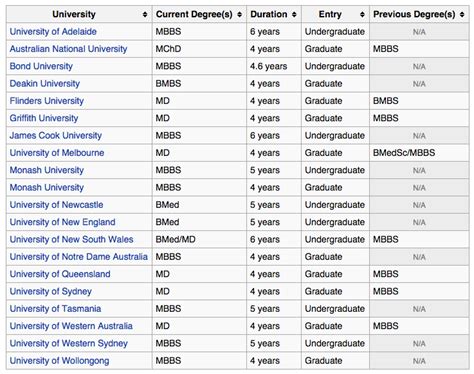The height and width of the screenshot is (374, 474).
Task: Open University of Newcastle link
Action: pyautogui.click(x=56, y=205)
